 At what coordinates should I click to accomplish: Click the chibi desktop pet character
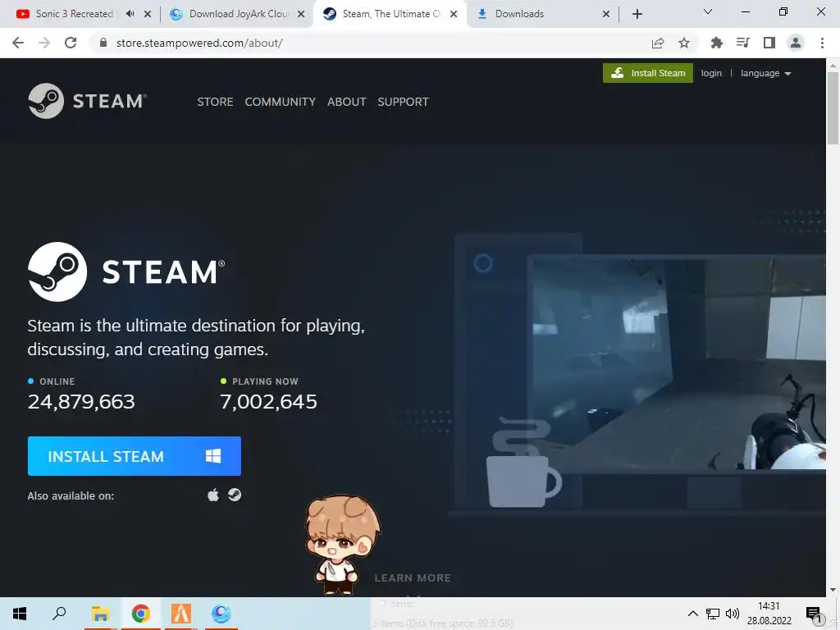(342, 545)
